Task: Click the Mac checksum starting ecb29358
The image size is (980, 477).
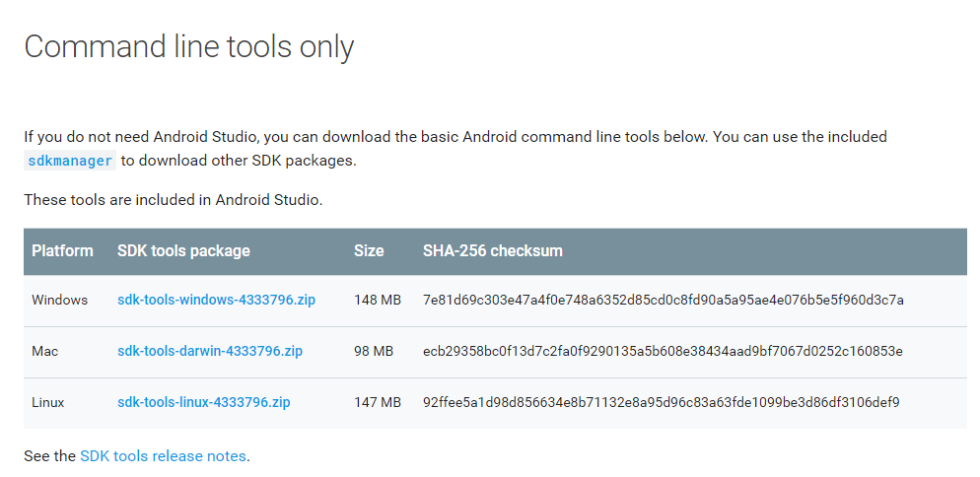Action: click(x=663, y=351)
